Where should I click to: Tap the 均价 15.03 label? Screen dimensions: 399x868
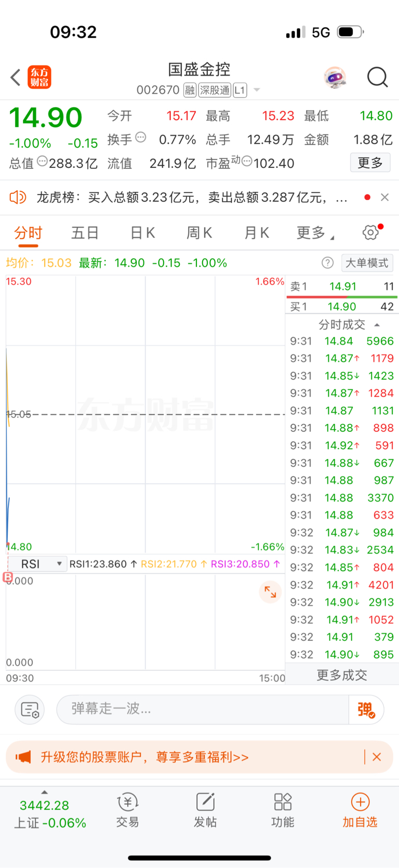pos(38,263)
